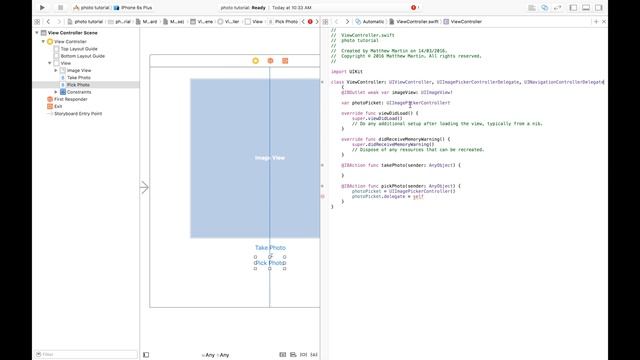
Task: Select Pick Photo row in outline
Action: tap(86, 85)
